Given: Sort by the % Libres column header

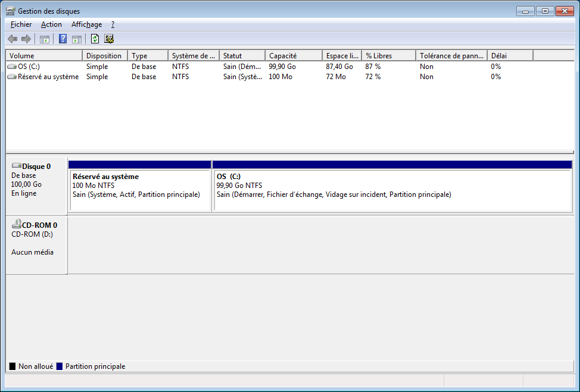Looking at the screenshot, I should 389,56.
